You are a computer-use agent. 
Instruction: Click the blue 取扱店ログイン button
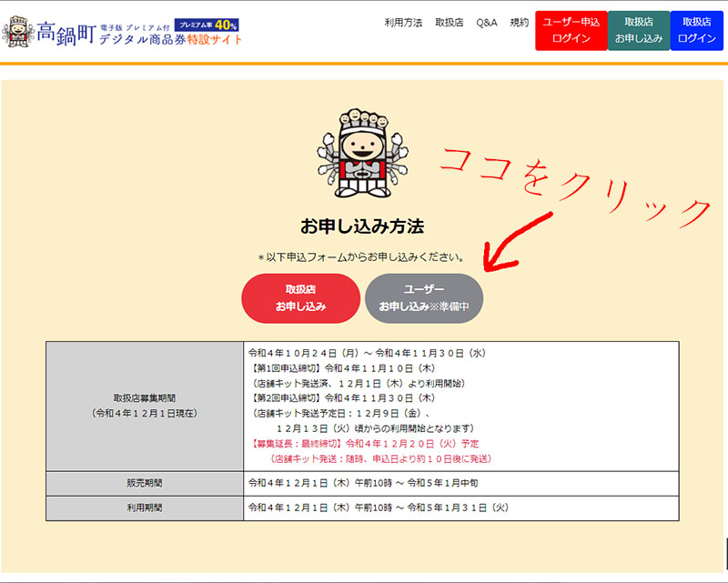coord(696,30)
